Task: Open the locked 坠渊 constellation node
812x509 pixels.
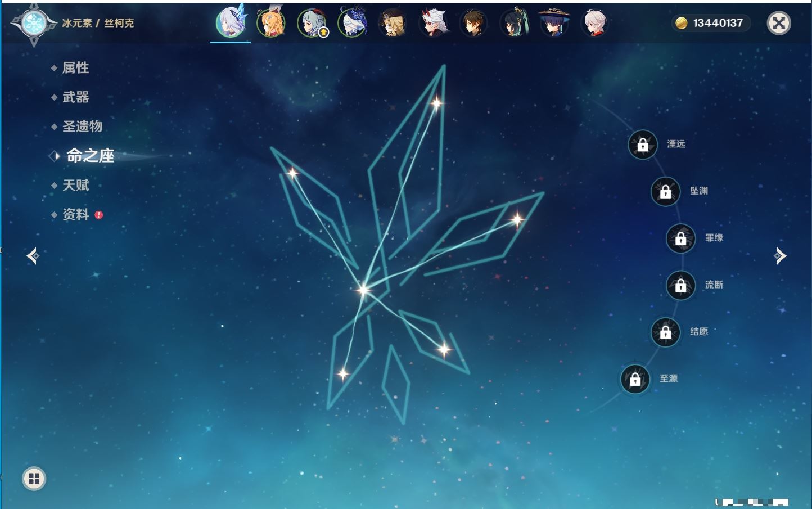Action: point(665,192)
